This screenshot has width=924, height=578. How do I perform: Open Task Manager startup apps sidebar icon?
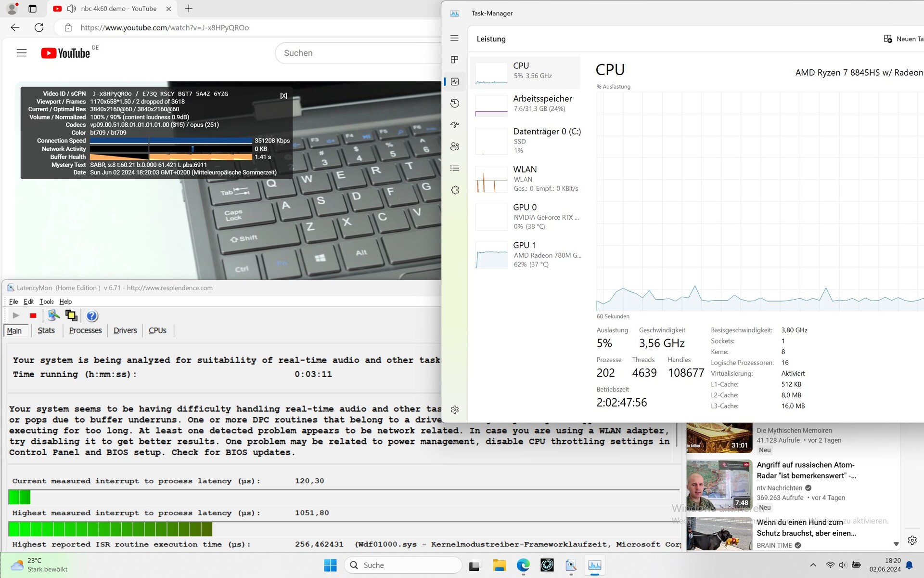click(x=454, y=125)
